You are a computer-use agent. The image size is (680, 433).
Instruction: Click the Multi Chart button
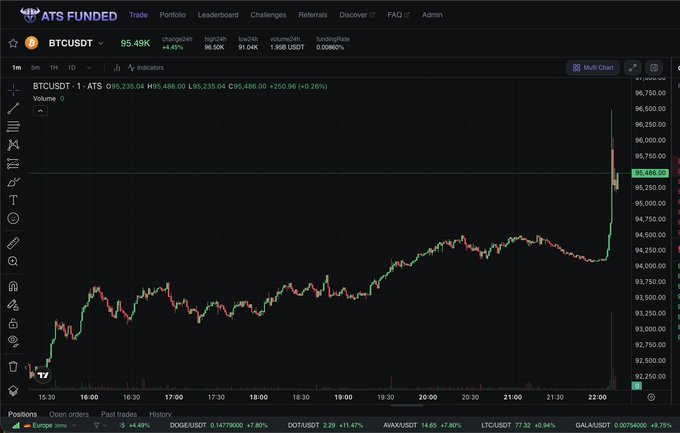click(x=593, y=67)
